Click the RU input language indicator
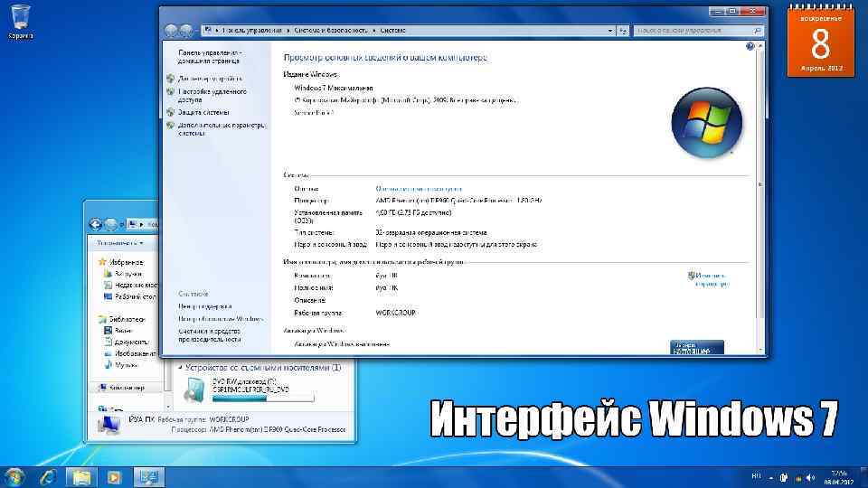 click(x=756, y=476)
